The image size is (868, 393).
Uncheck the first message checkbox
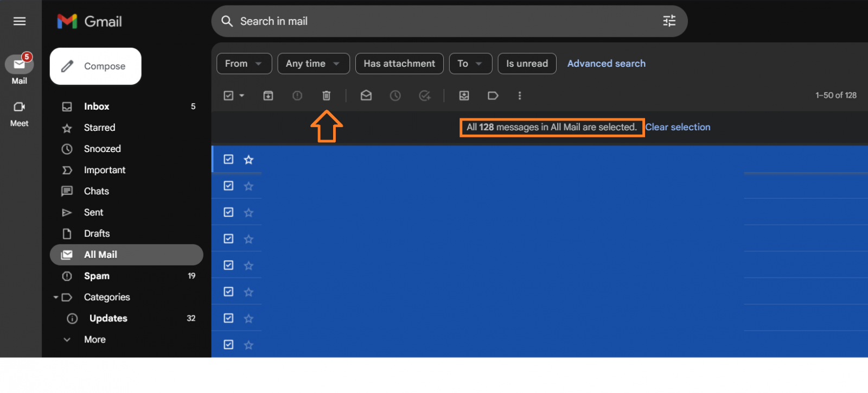[228, 159]
